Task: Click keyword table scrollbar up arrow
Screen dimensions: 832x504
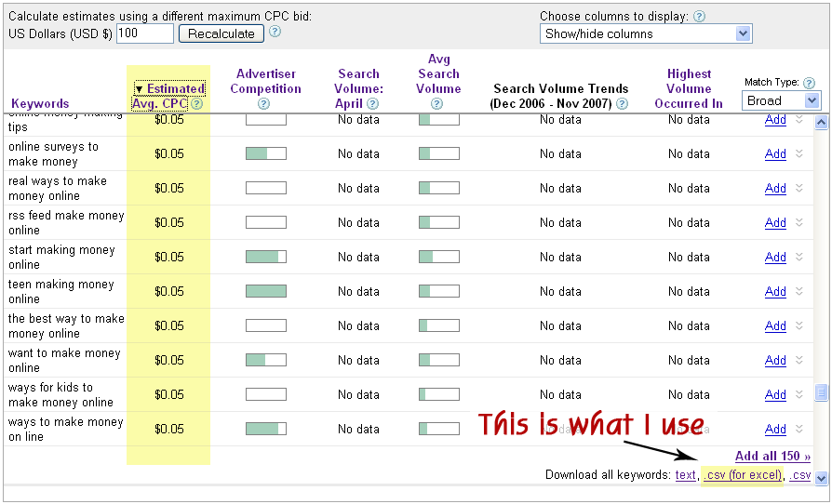Action: click(821, 123)
